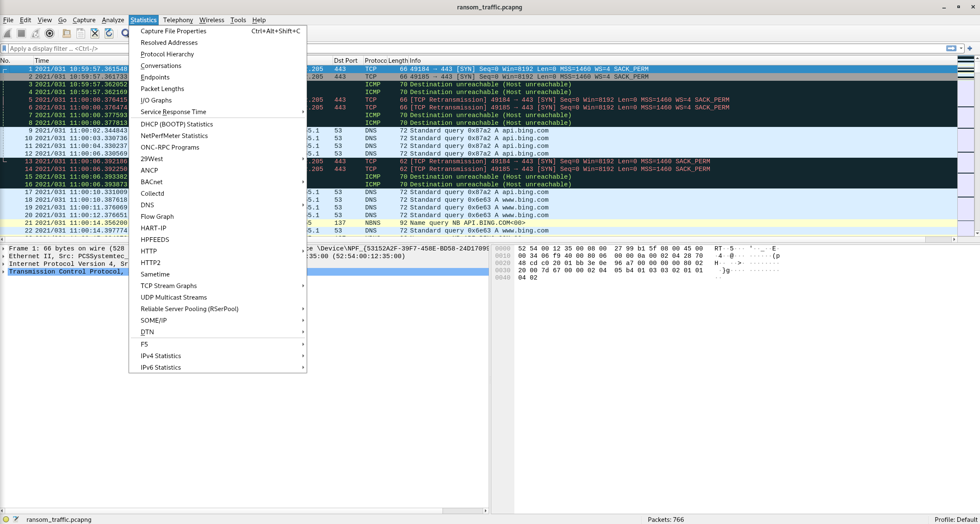Choose Packet Lengths menu item
This screenshot has width=980, height=524.
[x=218, y=88]
